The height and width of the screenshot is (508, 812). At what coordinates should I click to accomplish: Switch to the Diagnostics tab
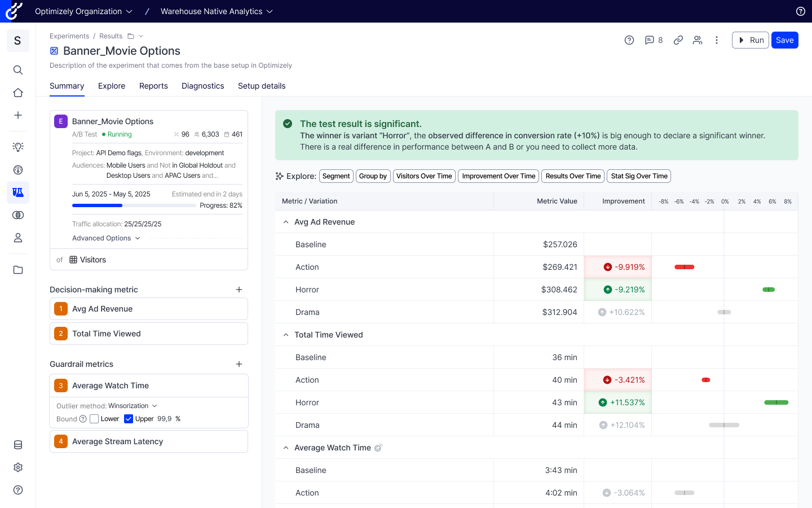coord(202,86)
